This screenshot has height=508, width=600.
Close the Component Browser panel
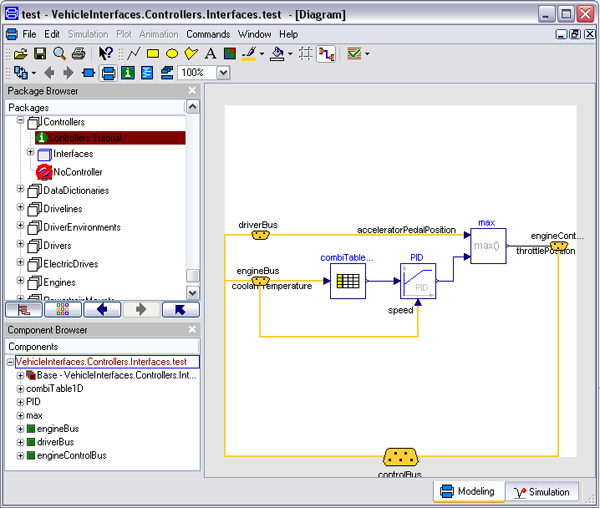click(x=192, y=329)
